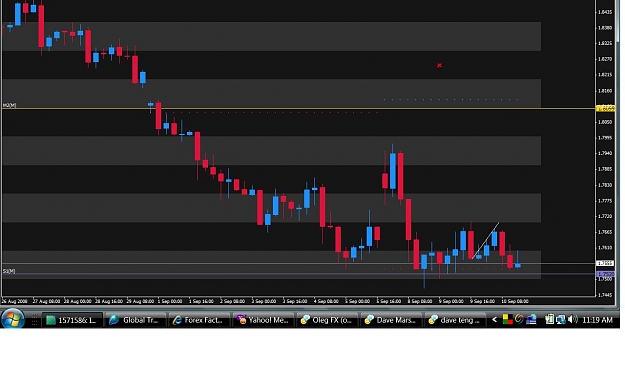Click the M2[M] pivot level label
The width and height of the screenshot is (625, 391).
(x=9, y=105)
